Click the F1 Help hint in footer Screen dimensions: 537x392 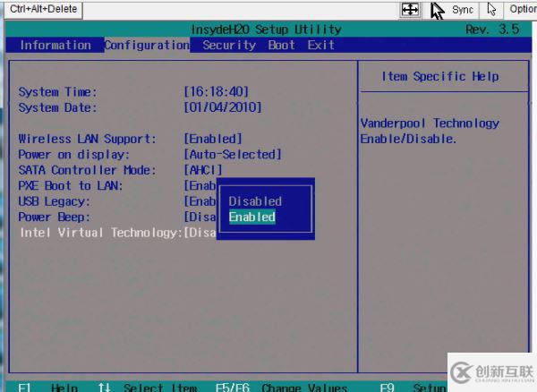click(x=48, y=388)
